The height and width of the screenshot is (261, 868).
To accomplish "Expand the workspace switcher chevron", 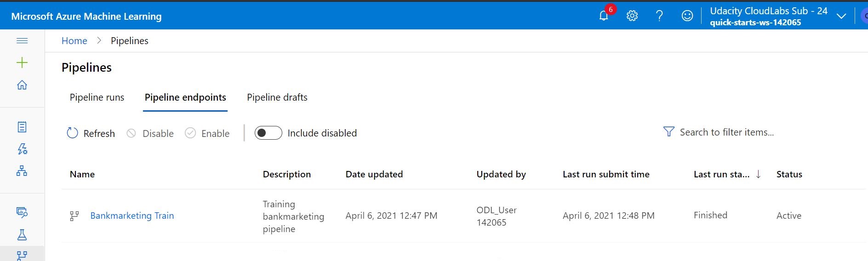I will click(x=841, y=16).
